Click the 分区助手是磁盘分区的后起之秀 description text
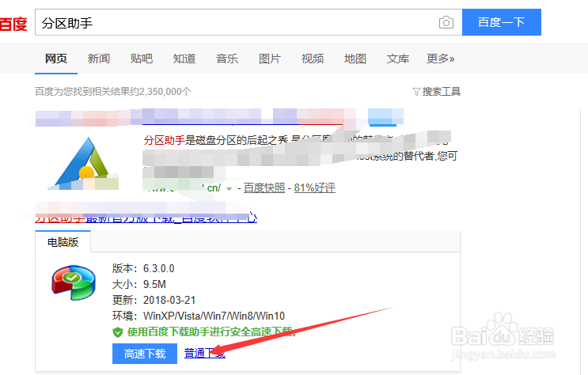 point(215,140)
